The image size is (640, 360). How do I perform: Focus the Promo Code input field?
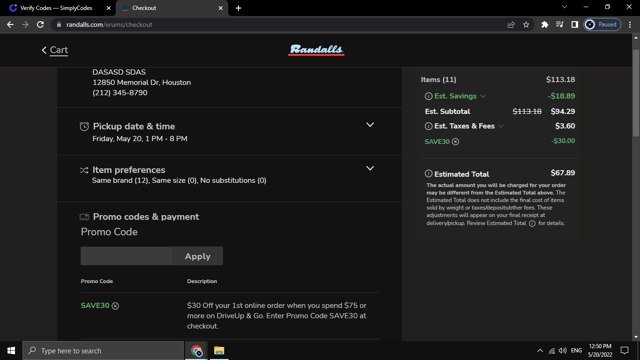point(126,256)
